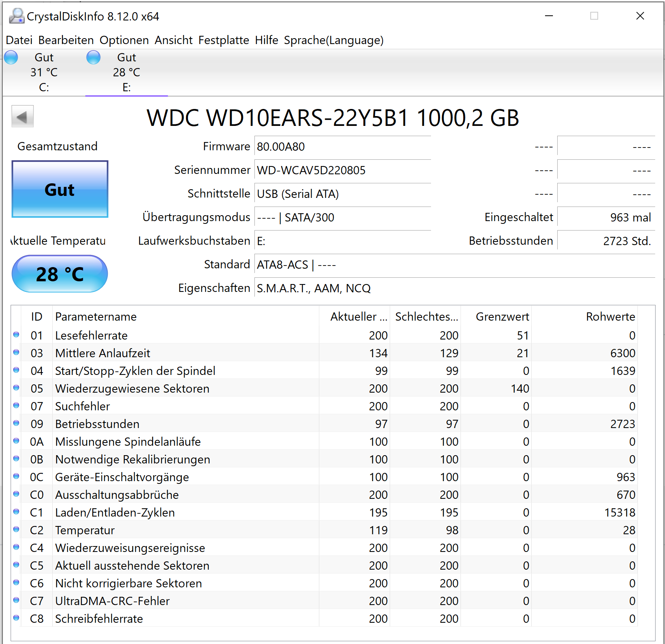Open the Bearbeiten menu
665x644 pixels.
point(66,40)
